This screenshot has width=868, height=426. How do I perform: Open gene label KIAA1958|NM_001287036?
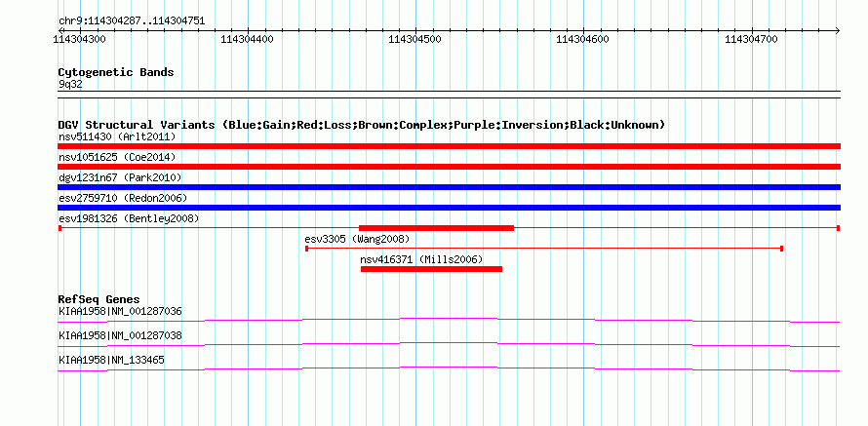point(120,312)
